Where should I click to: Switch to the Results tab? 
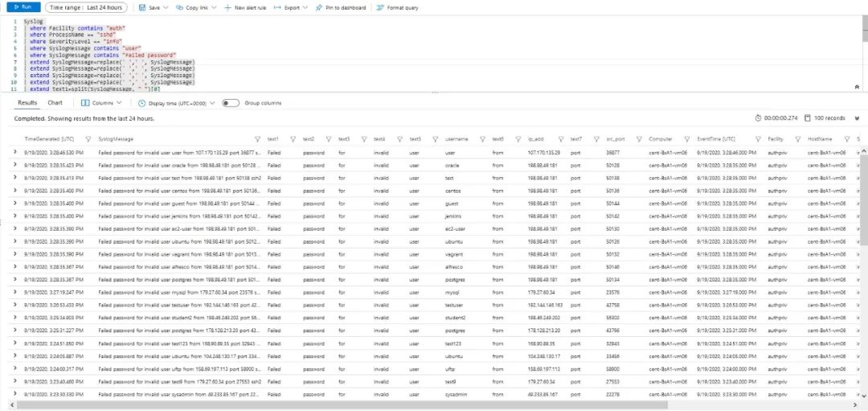[x=27, y=103]
